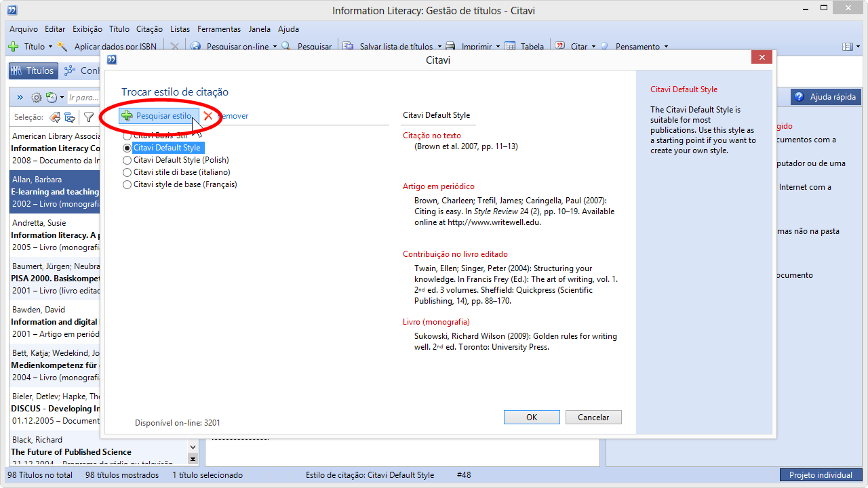
Task: Click the Pesquisar magnifier icon
Action: tap(286, 47)
